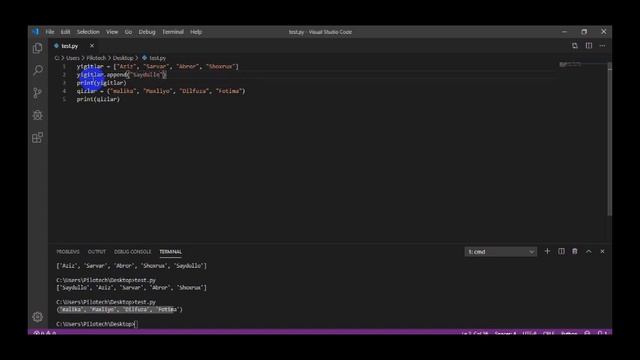
Task: Click line number 5 in the gutter
Action: [64, 99]
